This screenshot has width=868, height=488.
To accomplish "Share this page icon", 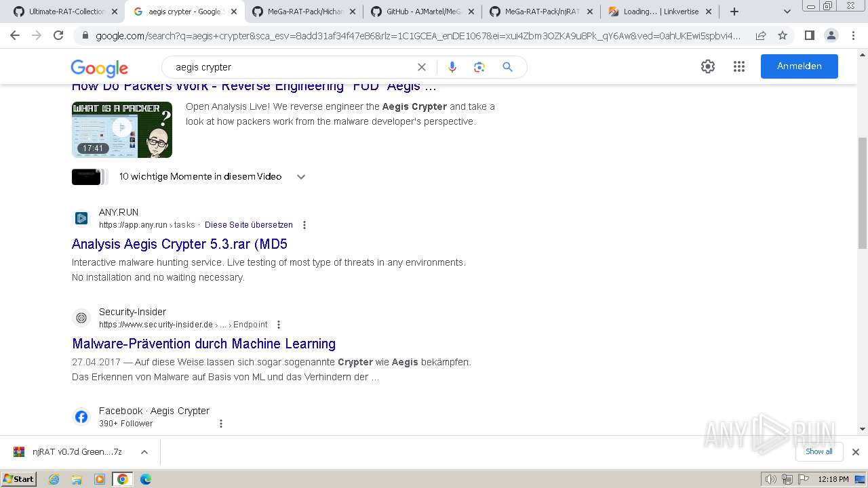I will tap(761, 35).
